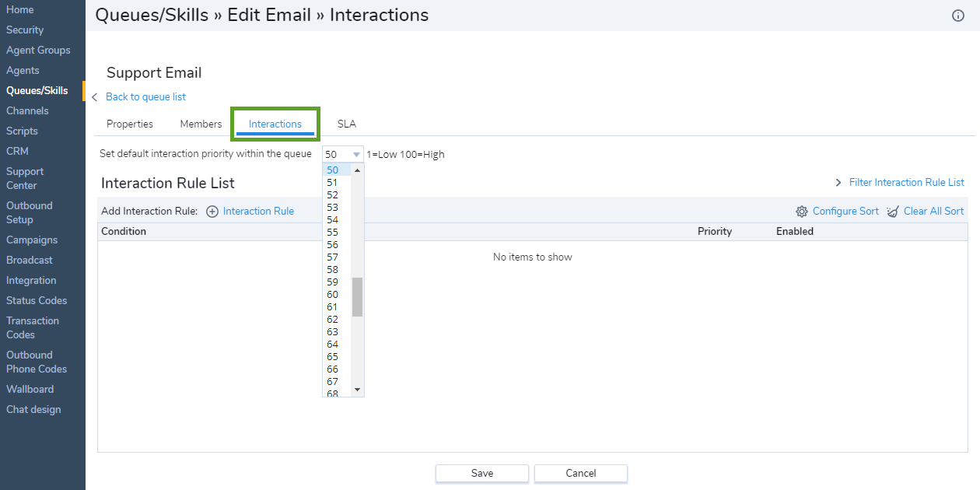Click the Configure Sort gear icon
Viewport: 980px width, 490px height.
[x=802, y=212]
